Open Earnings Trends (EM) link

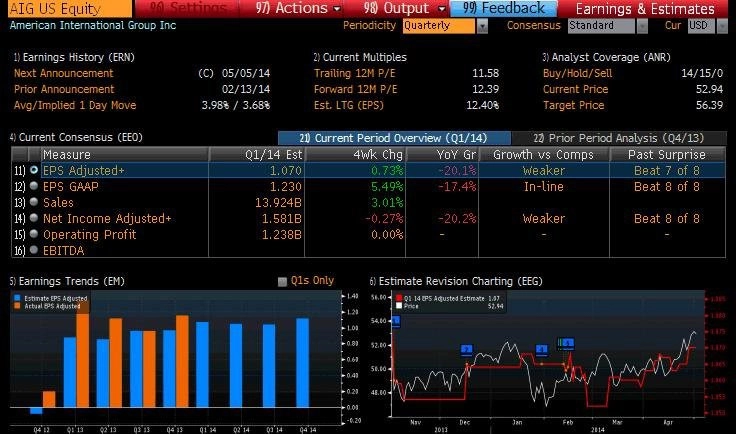pos(67,281)
